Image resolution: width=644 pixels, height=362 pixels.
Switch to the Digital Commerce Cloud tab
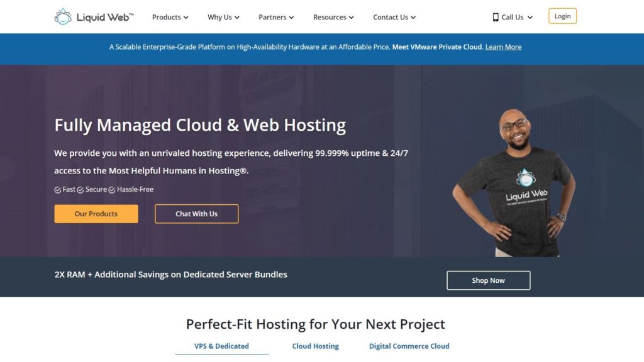point(409,346)
